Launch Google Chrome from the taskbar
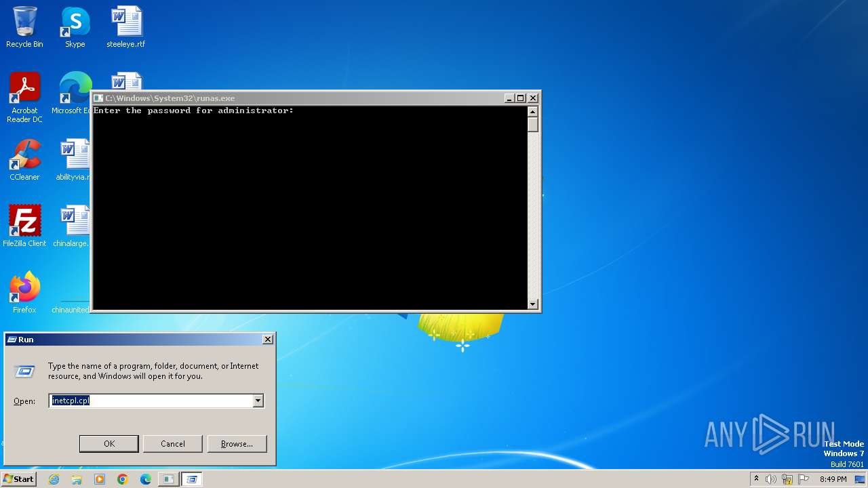Screen dimensions: 868x488 pos(123,479)
